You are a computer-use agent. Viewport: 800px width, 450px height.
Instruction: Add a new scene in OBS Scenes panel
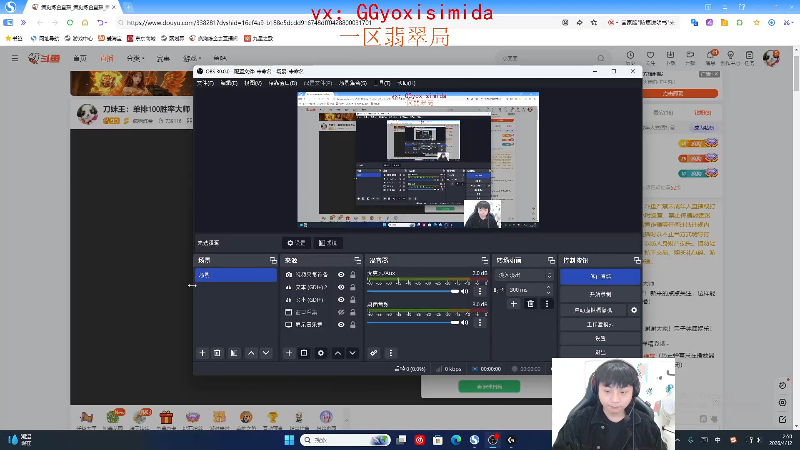click(x=203, y=353)
